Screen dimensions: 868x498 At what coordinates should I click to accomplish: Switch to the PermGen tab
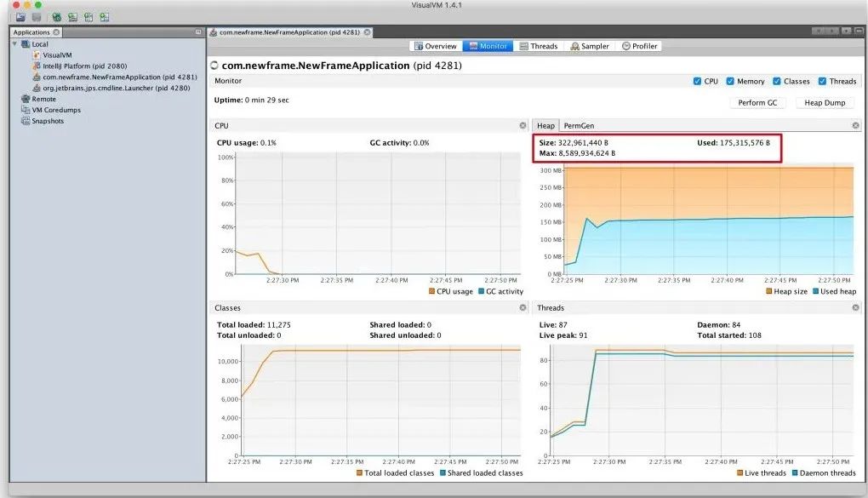579,126
